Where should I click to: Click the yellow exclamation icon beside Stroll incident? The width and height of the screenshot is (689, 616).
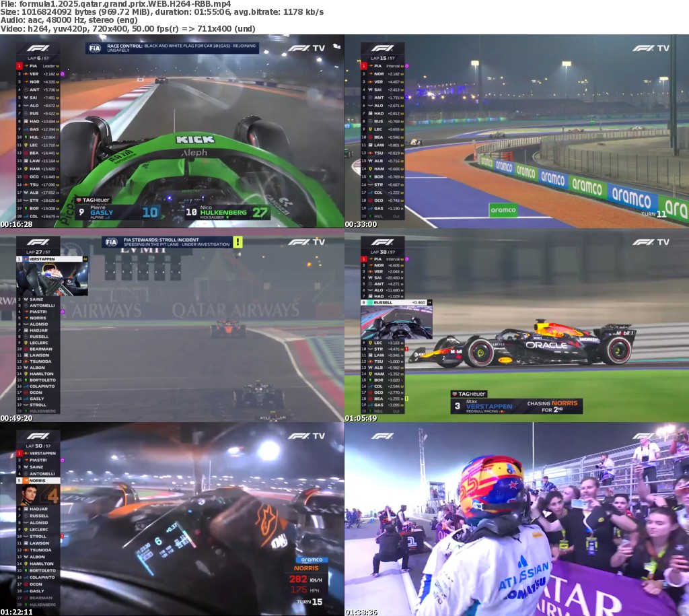238,242
